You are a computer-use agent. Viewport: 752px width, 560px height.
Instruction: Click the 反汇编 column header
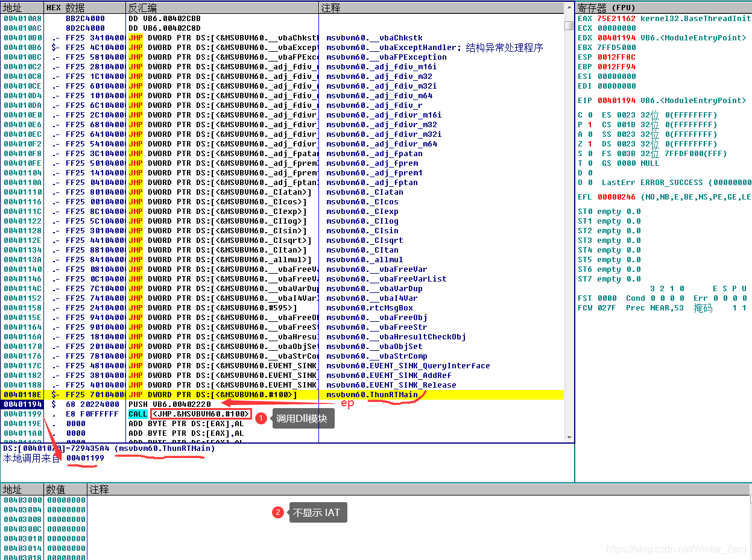coord(222,8)
